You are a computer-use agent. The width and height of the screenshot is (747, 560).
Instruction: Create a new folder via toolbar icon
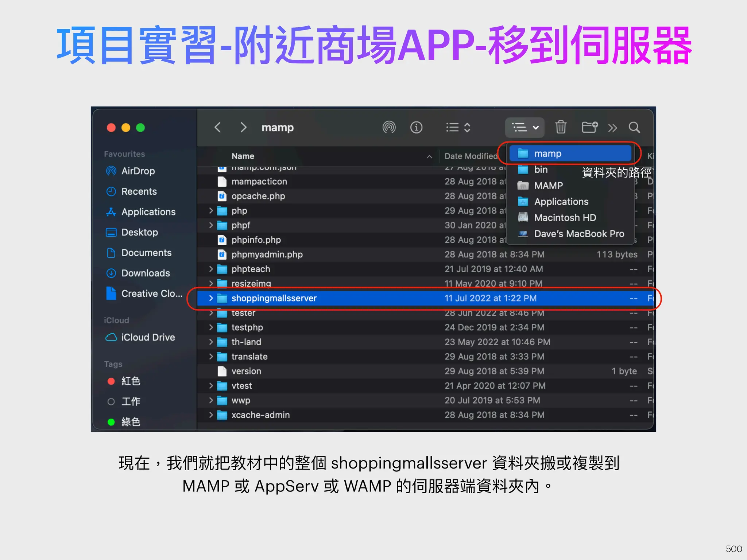(x=589, y=127)
